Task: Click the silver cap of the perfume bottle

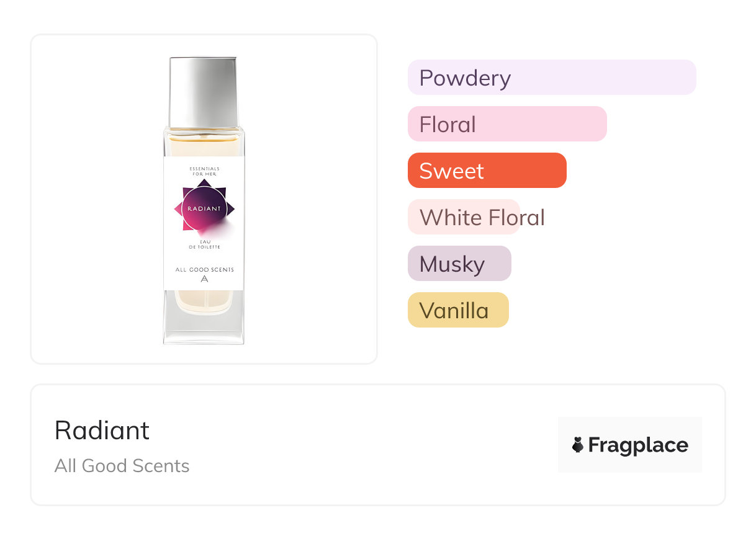Action: [x=204, y=92]
